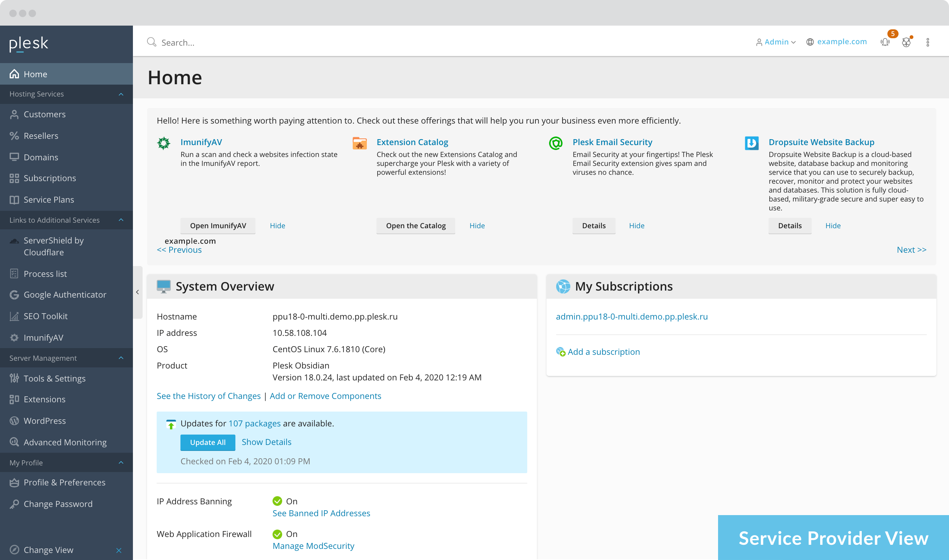Go to Domains in the sidebar

(x=41, y=157)
